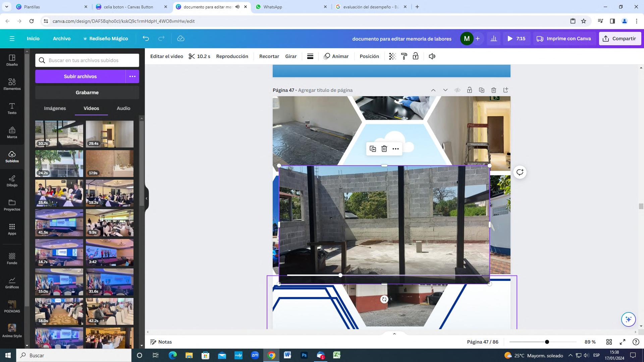This screenshot has width=644, height=362.
Task: Click the copy style paint roller icon
Action: tap(404, 56)
